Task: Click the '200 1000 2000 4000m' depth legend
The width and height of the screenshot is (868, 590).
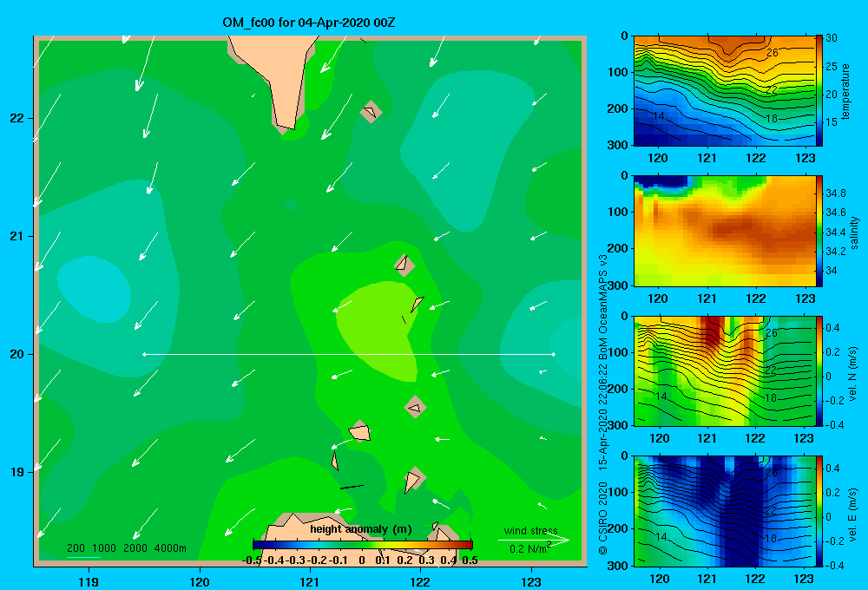Action: click(126, 548)
